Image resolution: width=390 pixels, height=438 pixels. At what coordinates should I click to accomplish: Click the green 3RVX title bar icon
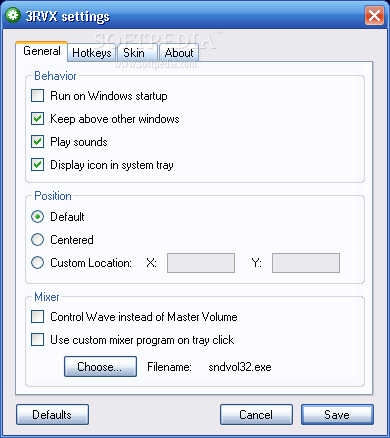[13, 15]
